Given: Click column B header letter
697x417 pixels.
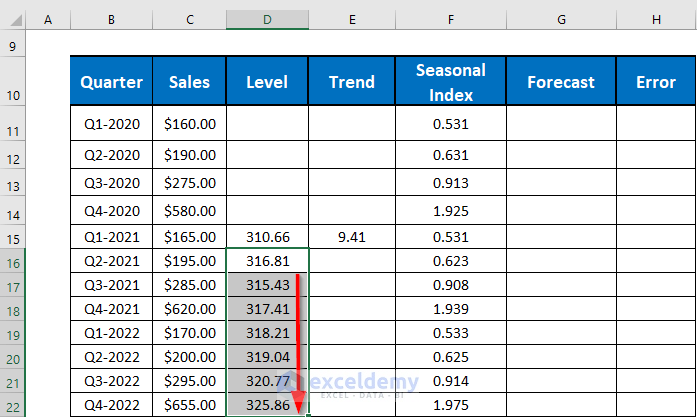Looking at the screenshot, I should point(111,21).
